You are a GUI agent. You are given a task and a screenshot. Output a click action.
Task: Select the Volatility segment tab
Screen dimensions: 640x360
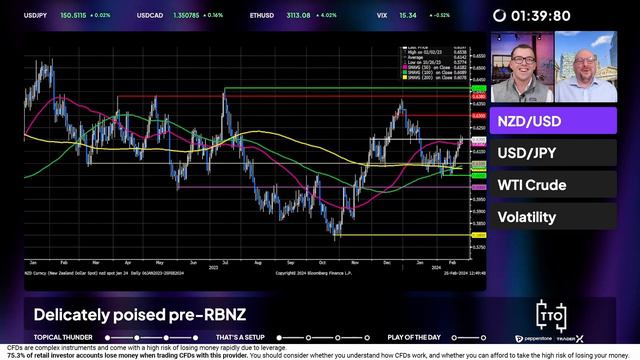[x=553, y=217]
